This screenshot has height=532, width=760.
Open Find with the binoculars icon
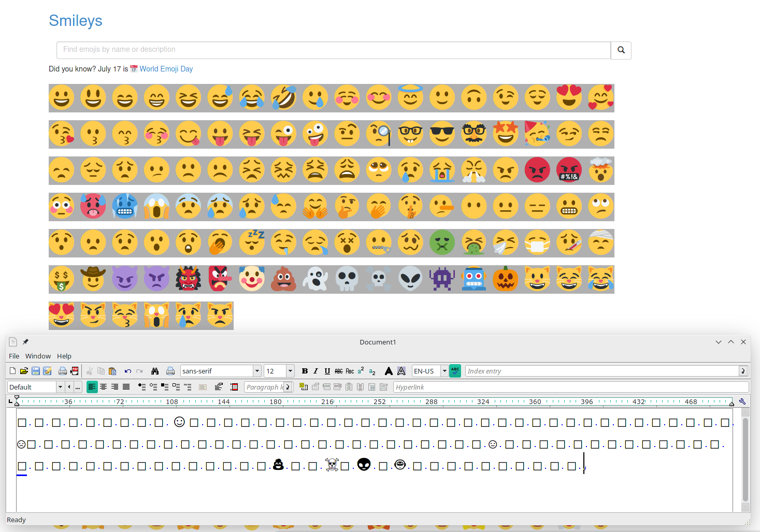[154, 371]
